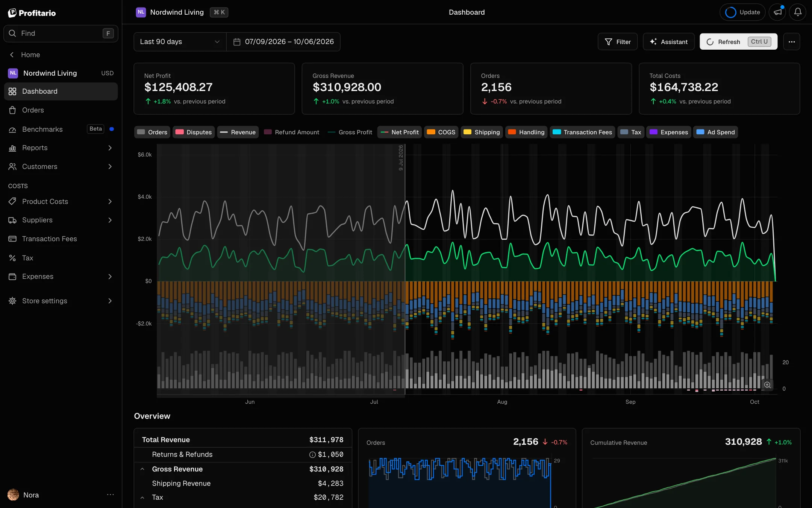Hide the Disputes series in chart
The width and height of the screenshot is (812, 508).
coord(194,132)
